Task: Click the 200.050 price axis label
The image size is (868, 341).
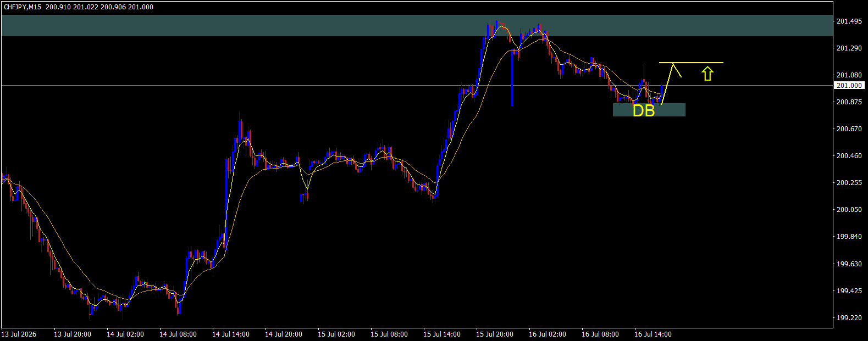Action: [x=849, y=210]
